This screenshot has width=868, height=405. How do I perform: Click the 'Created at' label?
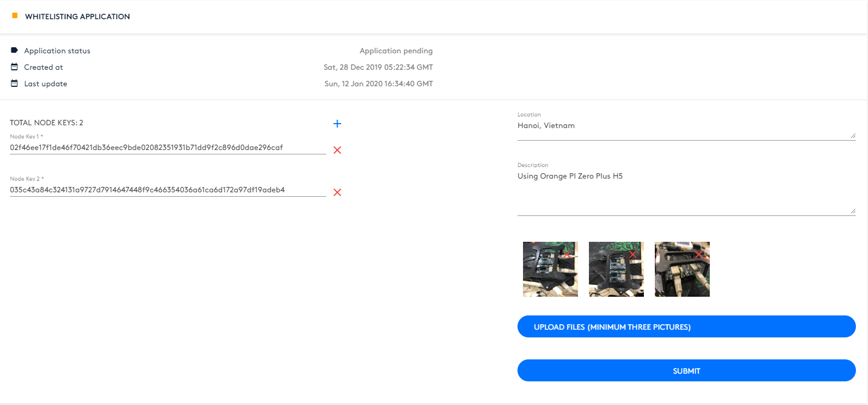[x=43, y=67]
